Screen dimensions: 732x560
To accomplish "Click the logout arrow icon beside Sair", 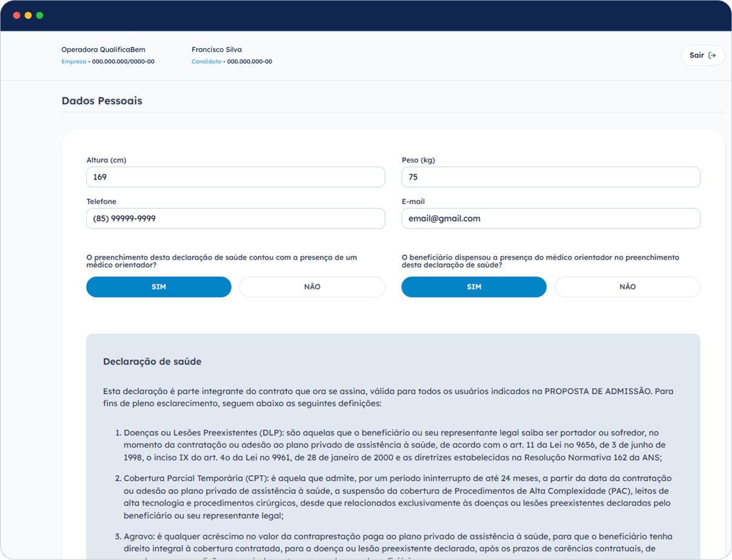I will coord(713,55).
